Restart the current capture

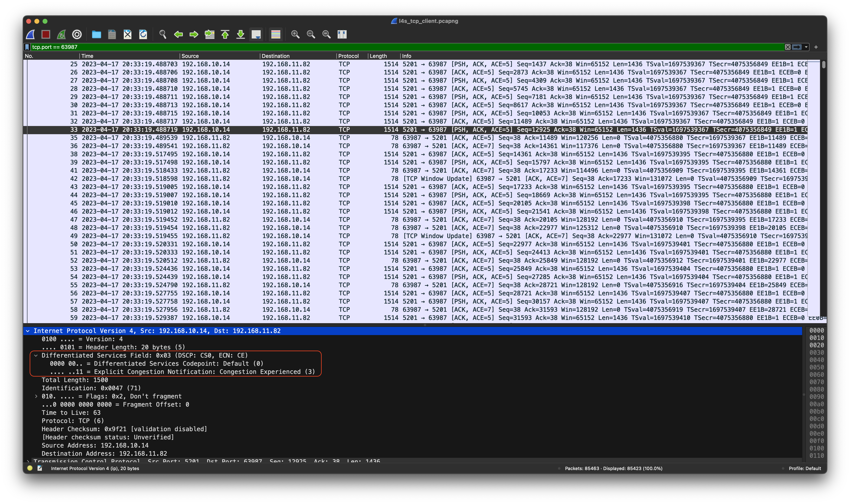pyautogui.click(x=62, y=34)
